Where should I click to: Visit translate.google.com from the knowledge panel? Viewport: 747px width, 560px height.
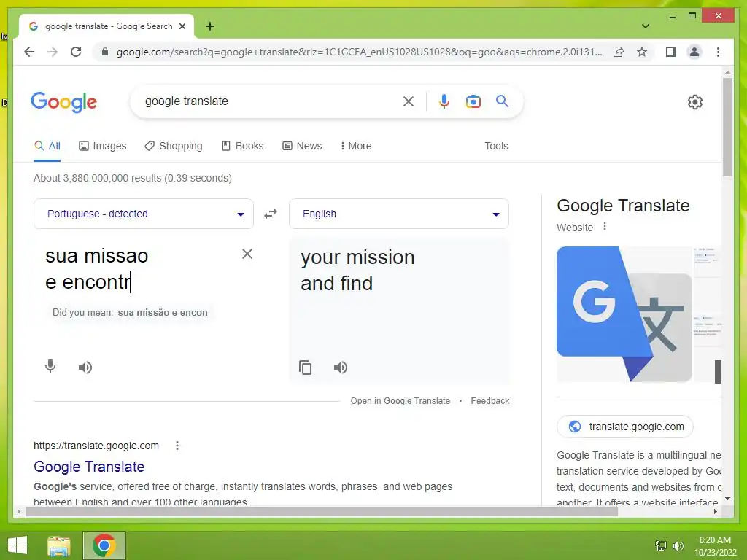(625, 427)
